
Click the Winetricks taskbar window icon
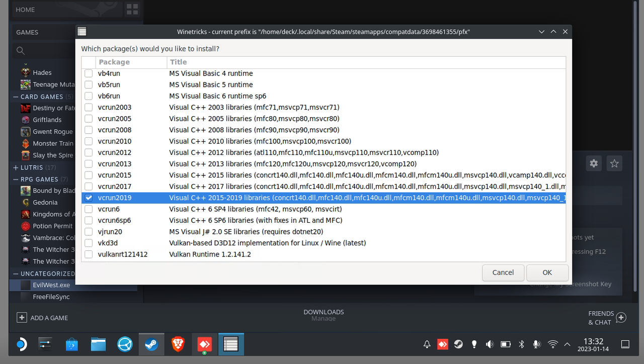pyautogui.click(x=231, y=344)
